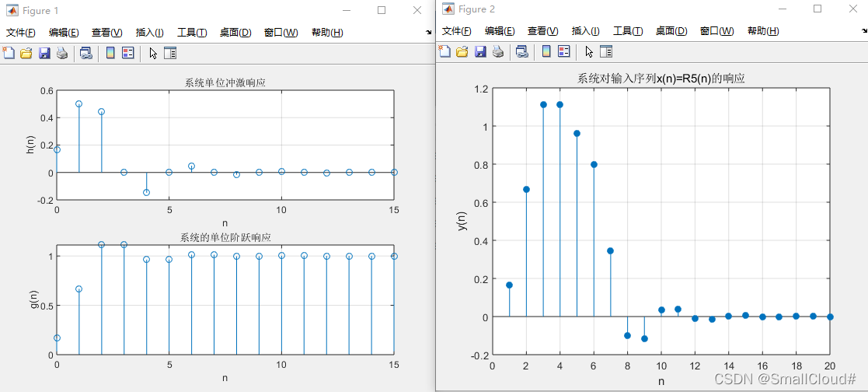Image resolution: width=868 pixels, height=392 pixels.
Task: Open 编辑(E) menu in Figure 2
Action: [x=500, y=31]
